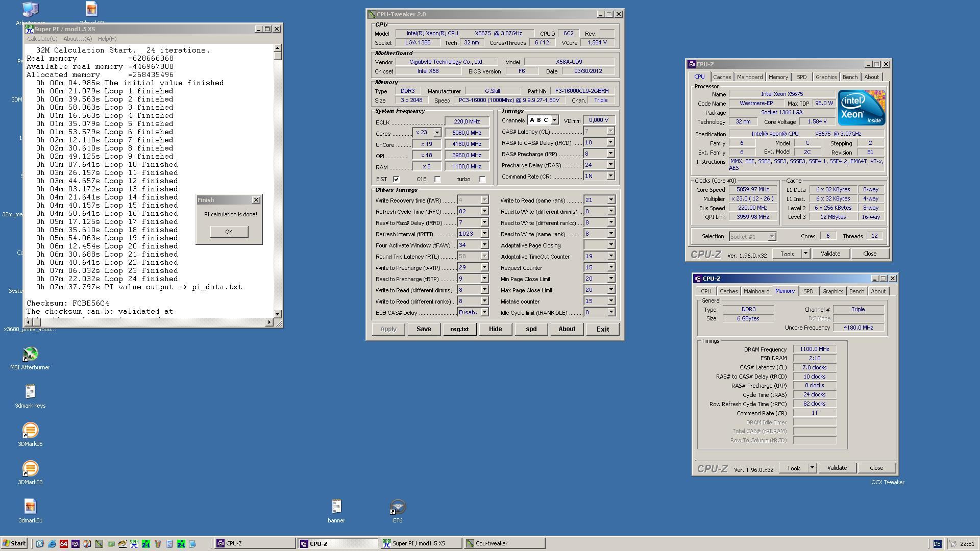
Task: Click the purple CPU-Z quick launch icon
Action: coord(76,544)
